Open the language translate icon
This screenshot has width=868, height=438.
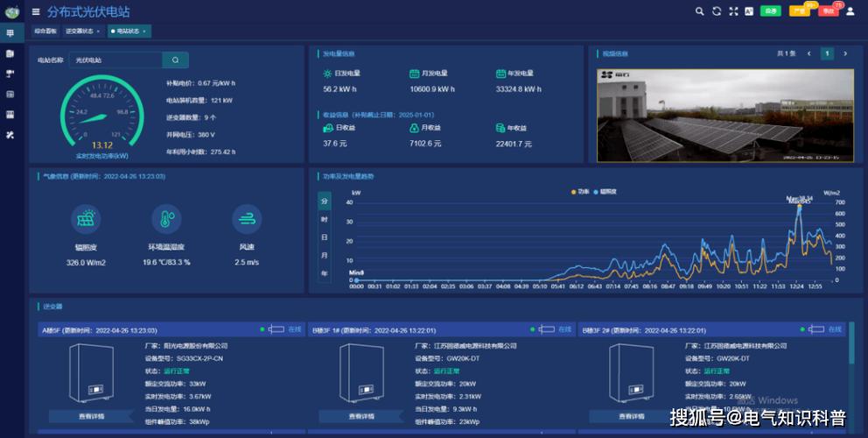point(749,11)
